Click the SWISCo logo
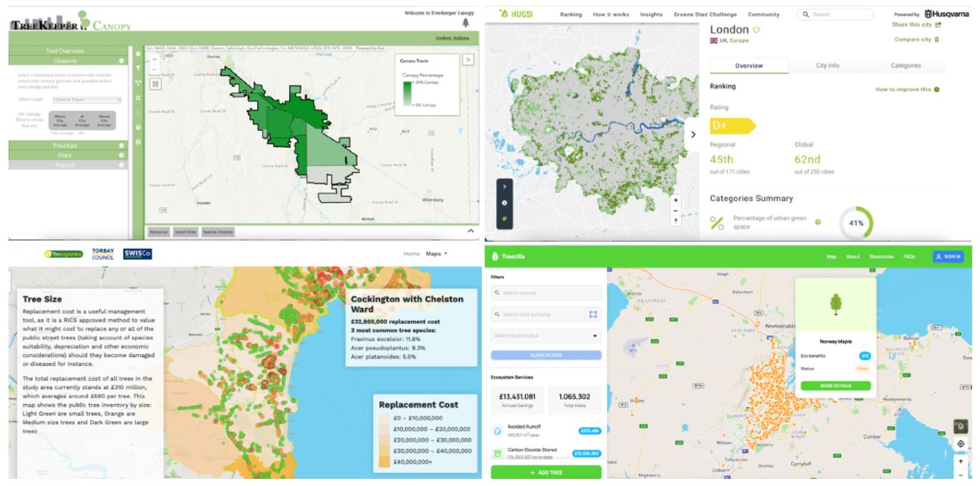Screen dimensions: 980x486 coord(137,254)
